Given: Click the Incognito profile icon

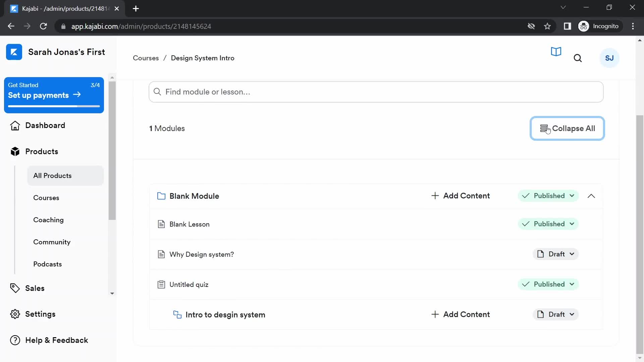Looking at the screenshot, I should point(584,26).
